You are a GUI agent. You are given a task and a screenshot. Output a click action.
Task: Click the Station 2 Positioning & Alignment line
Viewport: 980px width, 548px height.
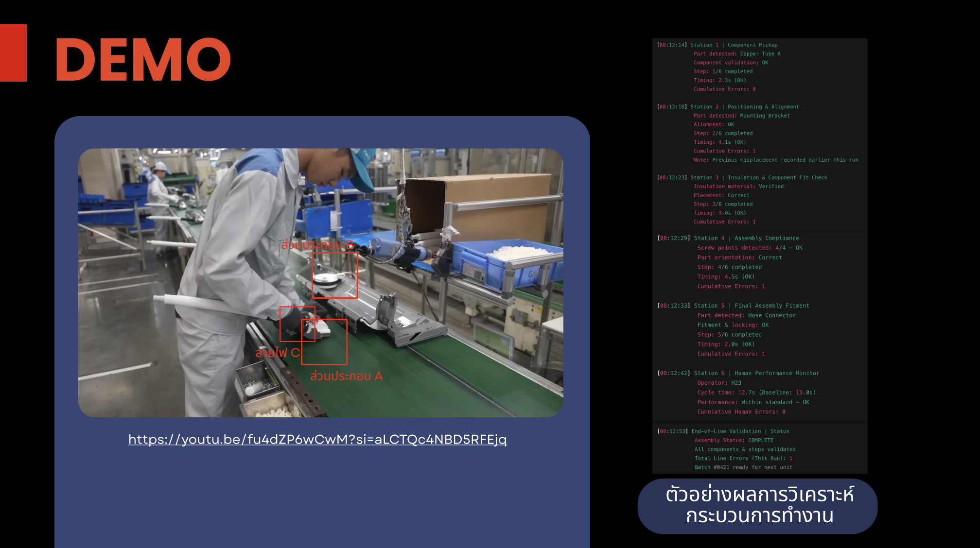click(728, 107)
